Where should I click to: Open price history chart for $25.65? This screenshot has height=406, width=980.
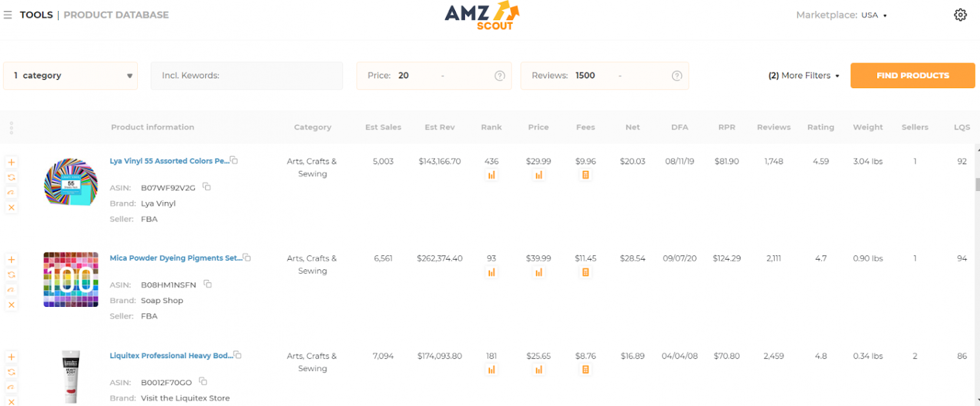(539, 370)
